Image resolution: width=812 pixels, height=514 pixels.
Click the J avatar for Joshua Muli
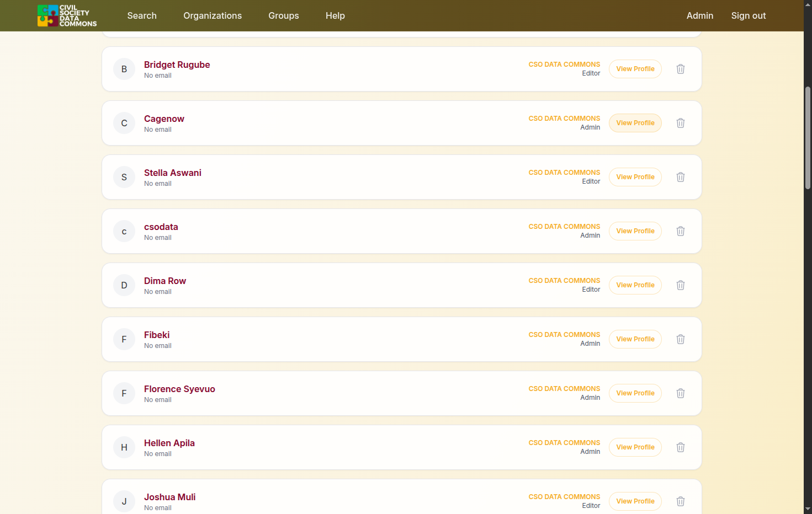[x=124, y=501]
